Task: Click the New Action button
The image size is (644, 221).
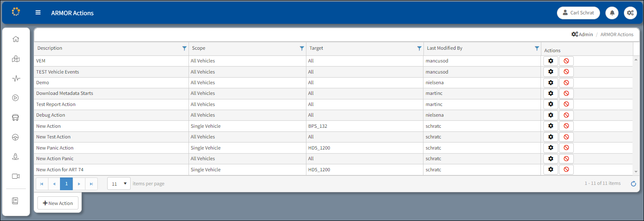Action: coord(58,203)
